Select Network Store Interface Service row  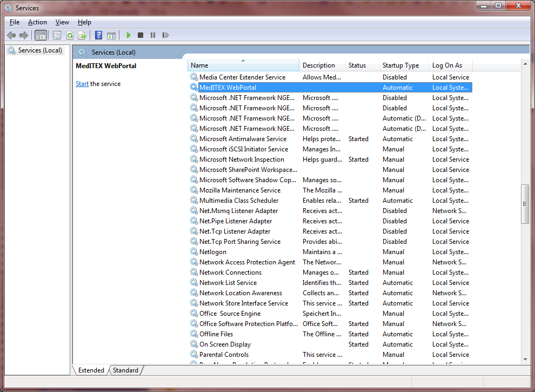tap(330, 303)
